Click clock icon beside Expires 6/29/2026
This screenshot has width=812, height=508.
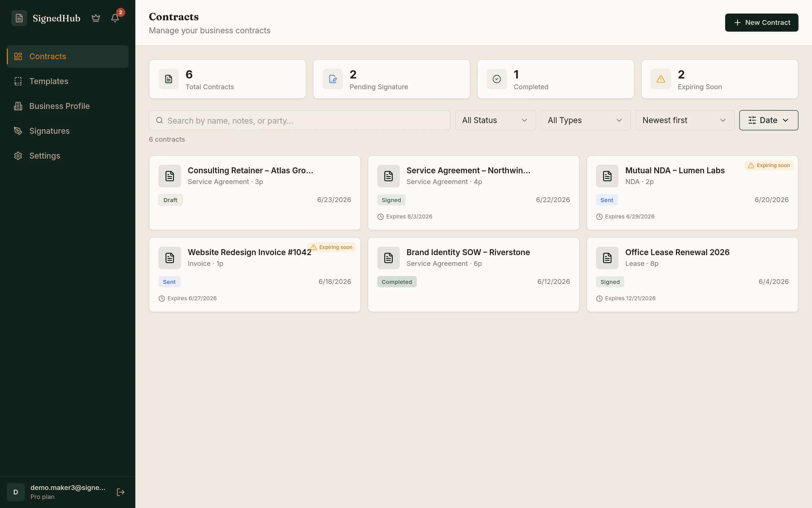[599, 217]
